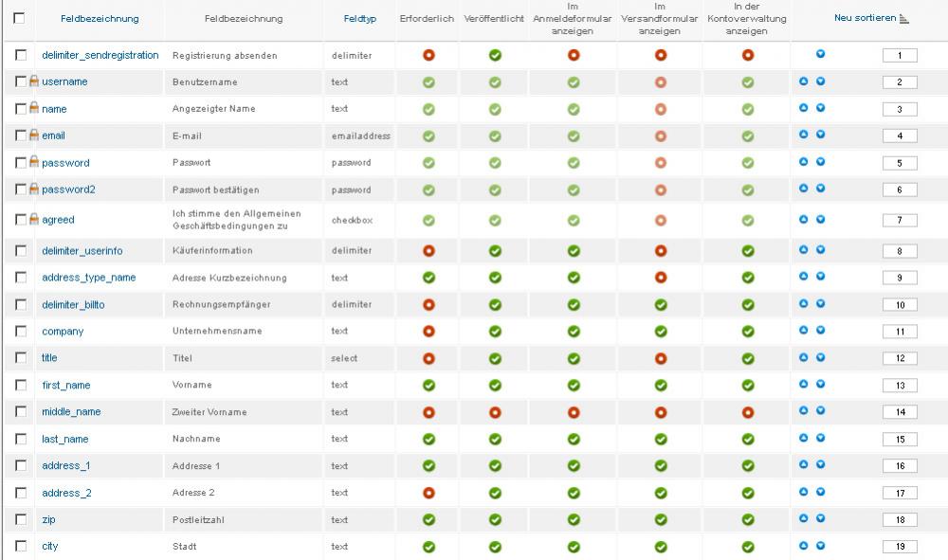Toggle the required status icon for company
The width and height of the screenshot is (948, 560).
coord(428,332)
